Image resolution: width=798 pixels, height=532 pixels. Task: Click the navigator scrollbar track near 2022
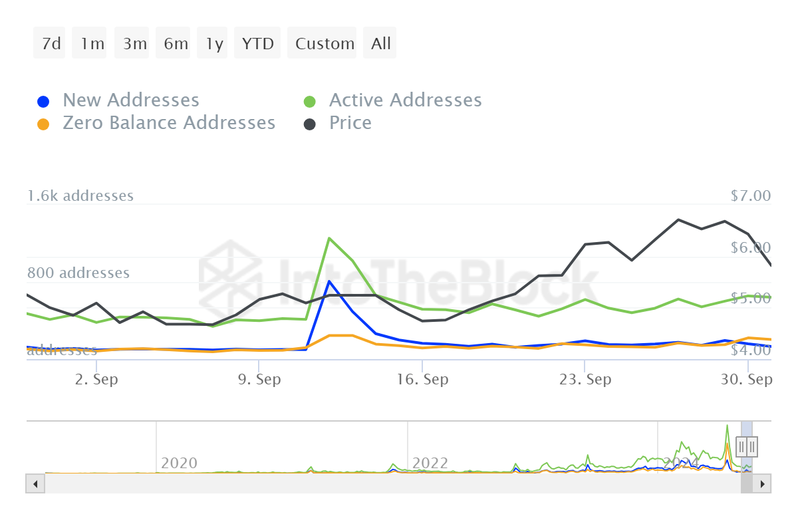[426, 483]
